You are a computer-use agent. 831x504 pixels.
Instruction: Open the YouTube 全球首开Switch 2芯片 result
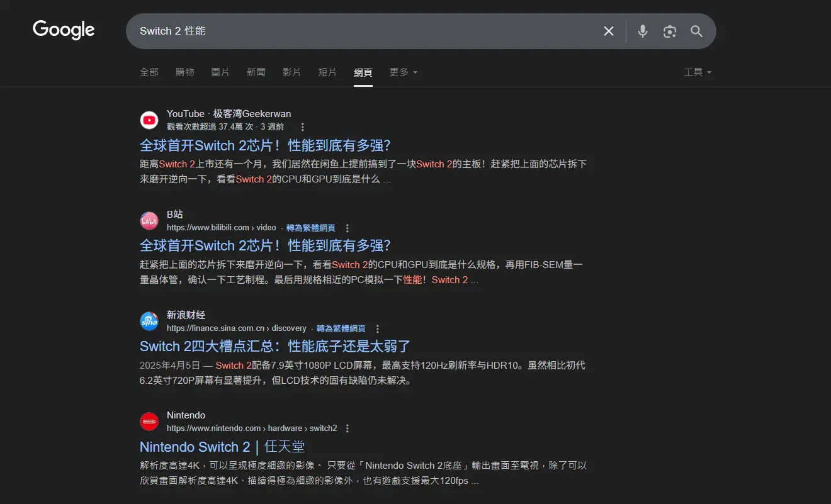pyautogui.click(x=265, y=145)
